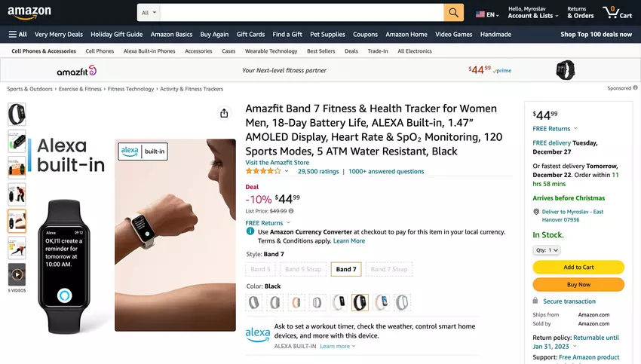Viewport: 641px width, 364px height.
Task: Open the EN language selector
Action: pyautogui.click(x=486, y=14)
